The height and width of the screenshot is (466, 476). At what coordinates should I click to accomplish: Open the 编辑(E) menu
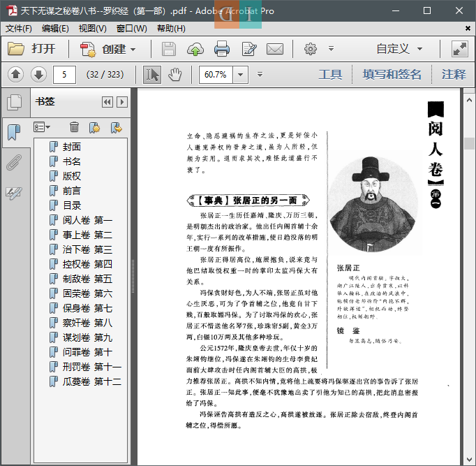pyautogui.click(x=55, y=29)
